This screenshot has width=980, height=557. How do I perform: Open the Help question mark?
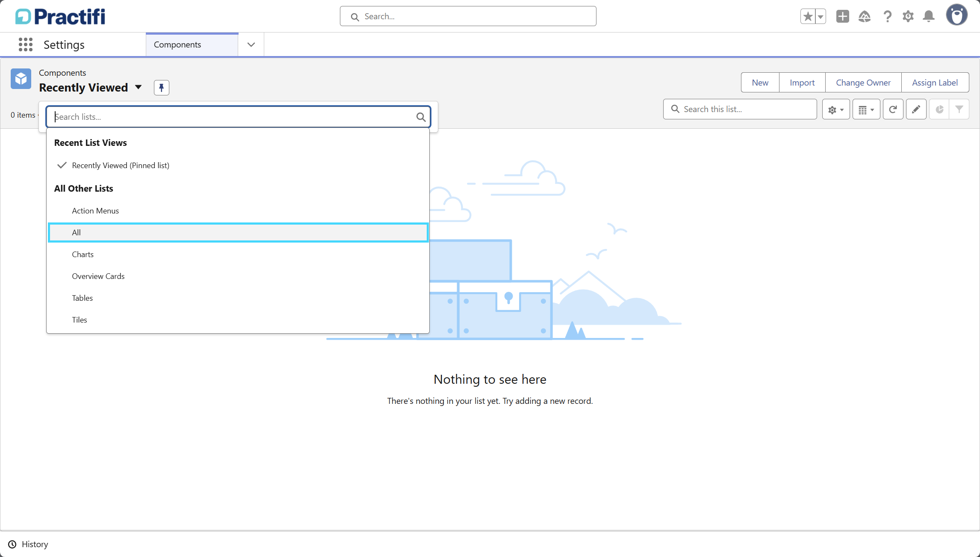coord(888,17)
